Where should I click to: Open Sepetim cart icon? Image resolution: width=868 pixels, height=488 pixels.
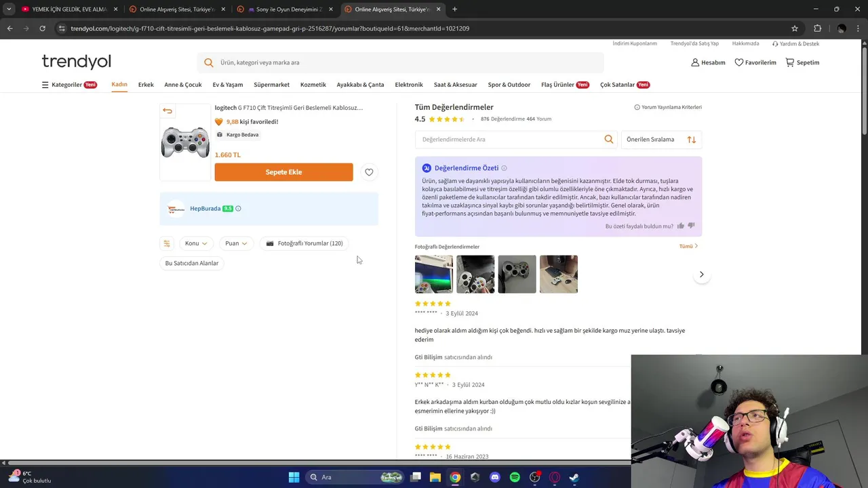pyautogui.click(x=790, y=62)
